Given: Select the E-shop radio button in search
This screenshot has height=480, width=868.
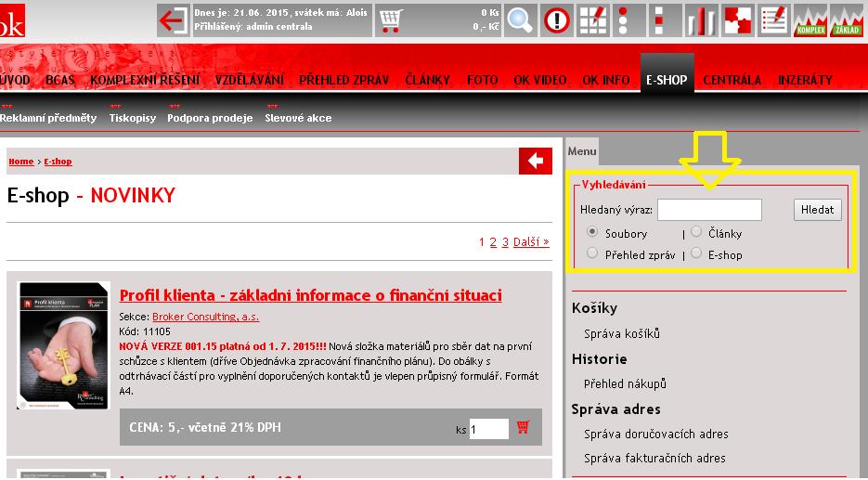Looking at the screenshot, I should (x=696, y=253).
